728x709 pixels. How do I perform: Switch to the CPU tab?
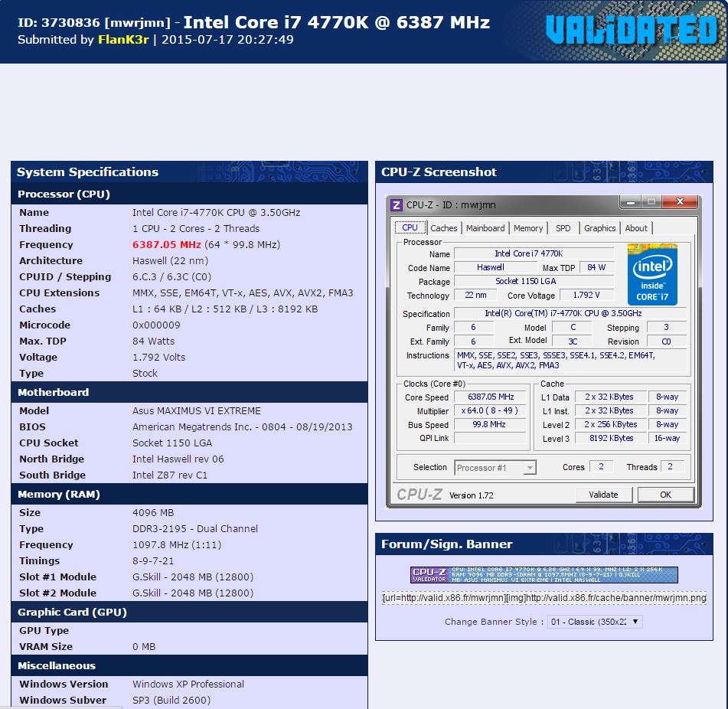tap(410, 227)
